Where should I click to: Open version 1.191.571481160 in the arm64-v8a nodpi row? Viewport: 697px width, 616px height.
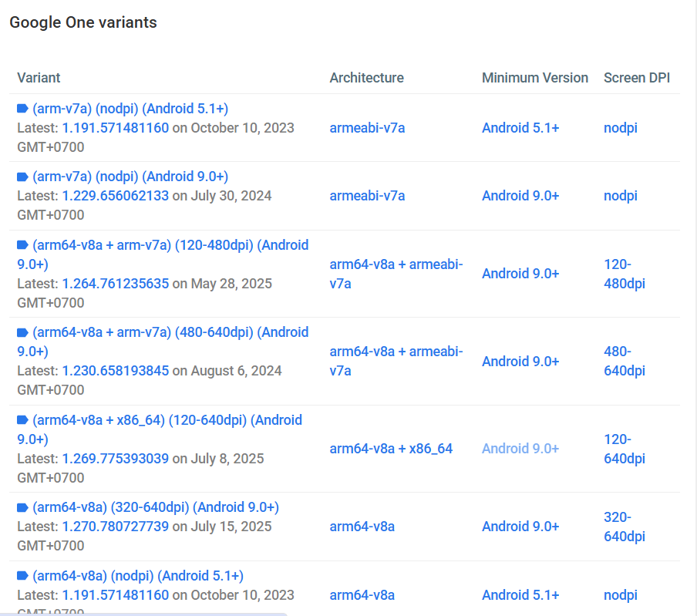tap(116, 595)
